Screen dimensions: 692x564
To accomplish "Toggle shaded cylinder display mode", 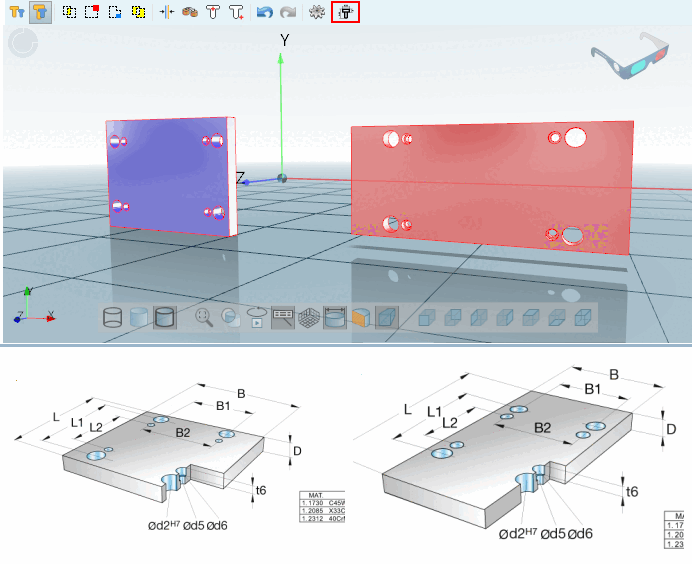I will pyautogui.click(x=139, y=317).
